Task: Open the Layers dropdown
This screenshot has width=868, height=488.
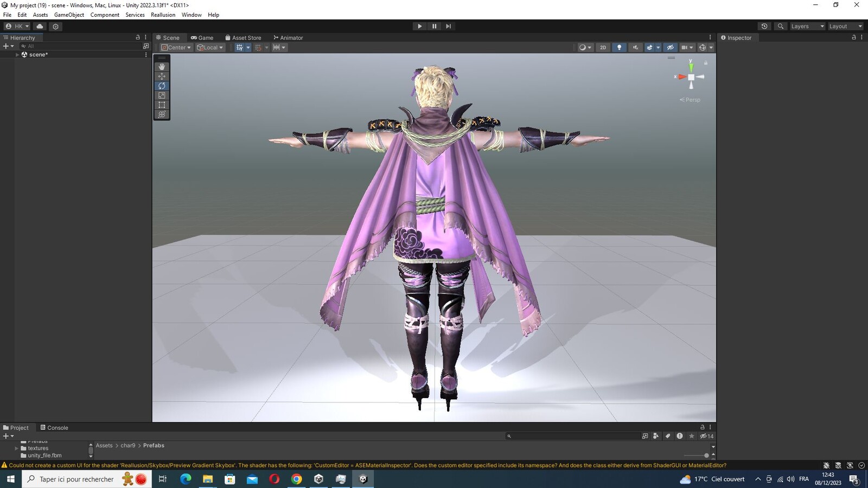Action: pos(807,26)
